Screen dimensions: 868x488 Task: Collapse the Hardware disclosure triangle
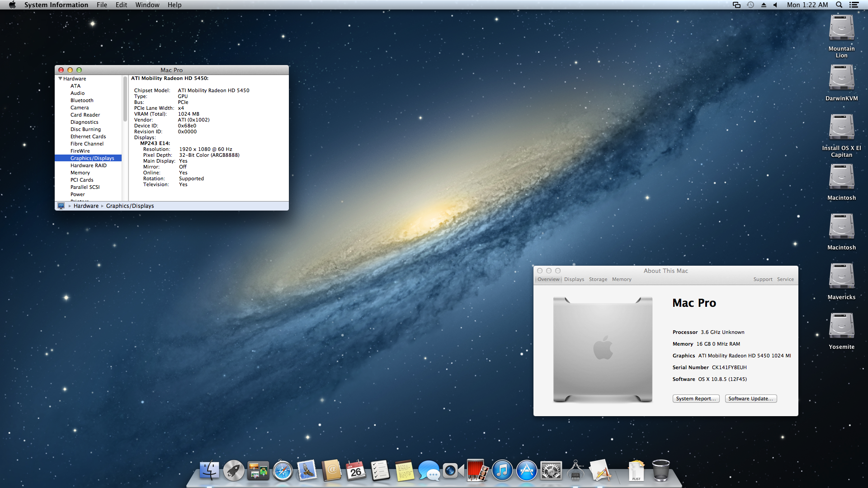(x=60, y=79)
